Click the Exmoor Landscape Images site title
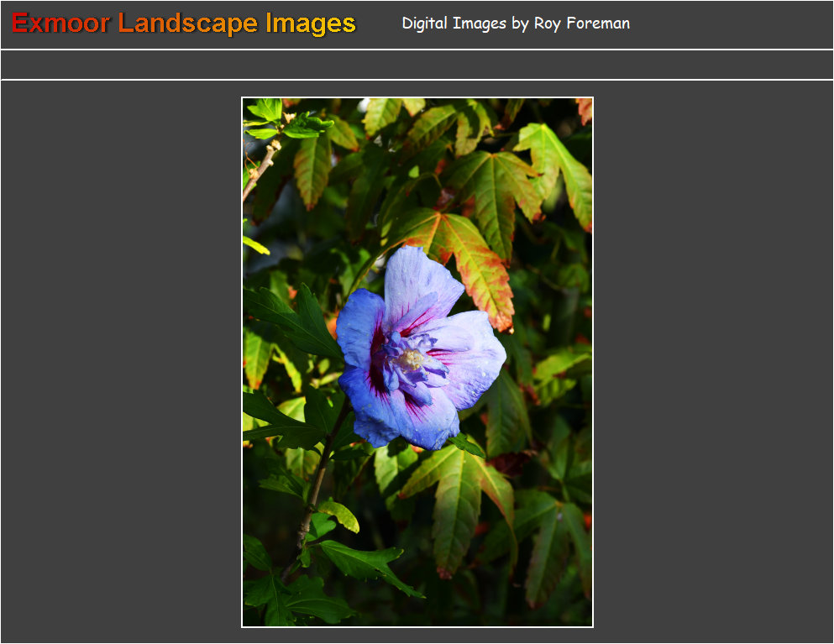 pyautogui.click(x=183, y=24)
